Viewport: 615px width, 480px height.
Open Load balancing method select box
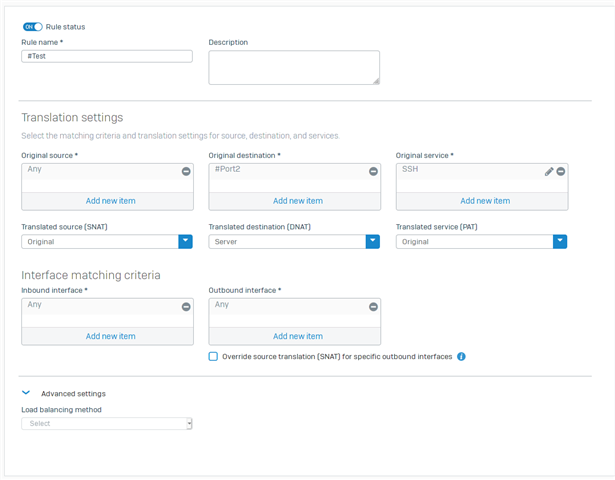pyautogui.click(x=107, y=424)
